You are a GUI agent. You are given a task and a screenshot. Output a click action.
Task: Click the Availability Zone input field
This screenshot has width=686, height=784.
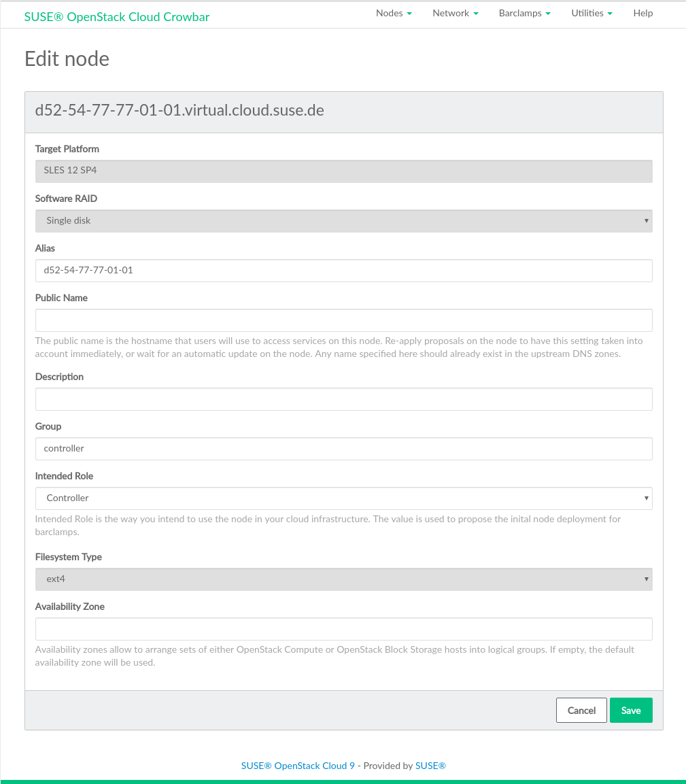pyautogui.click(x=343, y=629)
